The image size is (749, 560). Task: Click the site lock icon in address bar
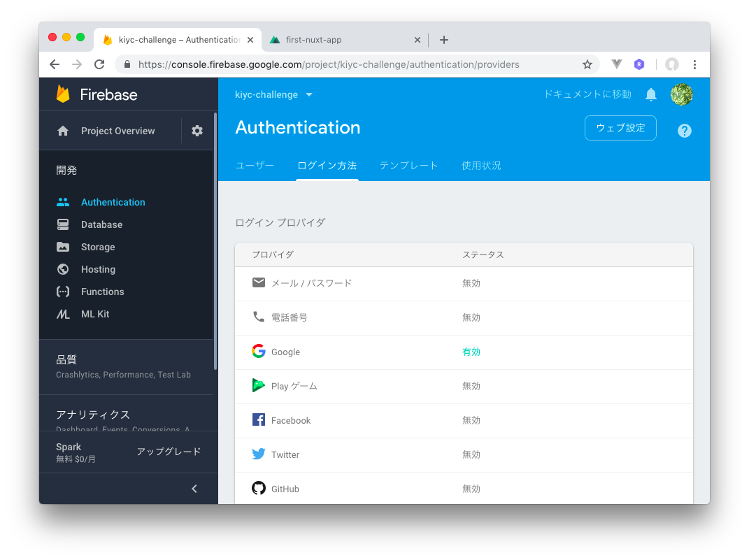pos(127,64)
